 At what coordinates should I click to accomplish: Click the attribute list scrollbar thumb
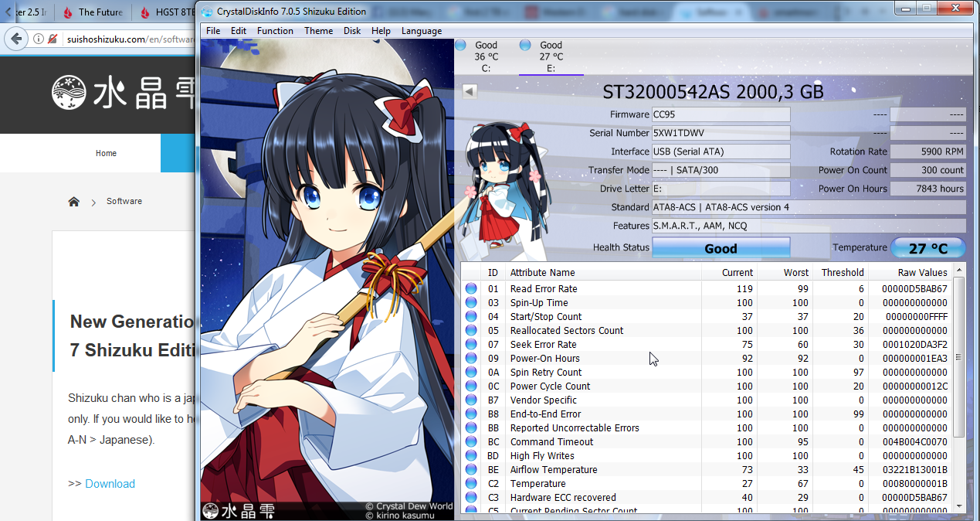tap(959, 357)
